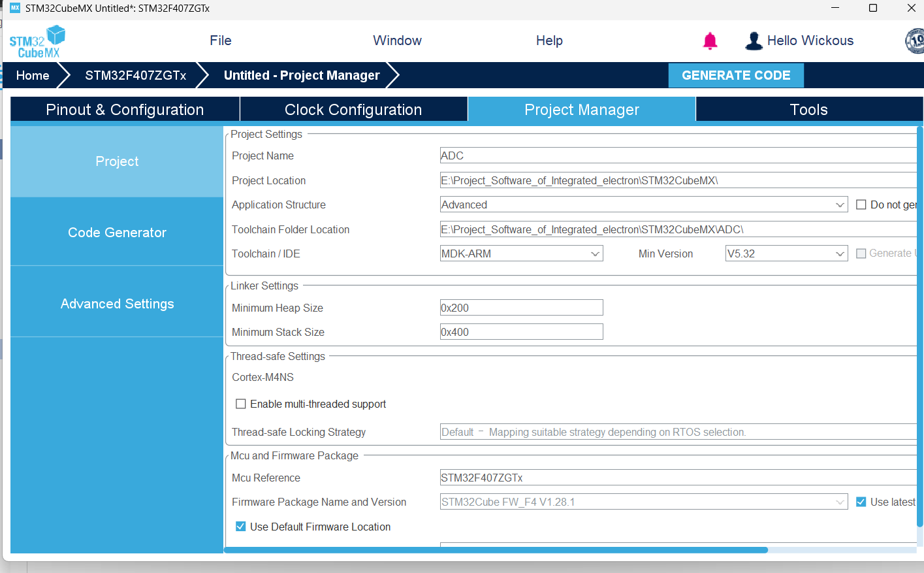Open the Window menu
924x573 pixels.
click(x=397, y=41)
